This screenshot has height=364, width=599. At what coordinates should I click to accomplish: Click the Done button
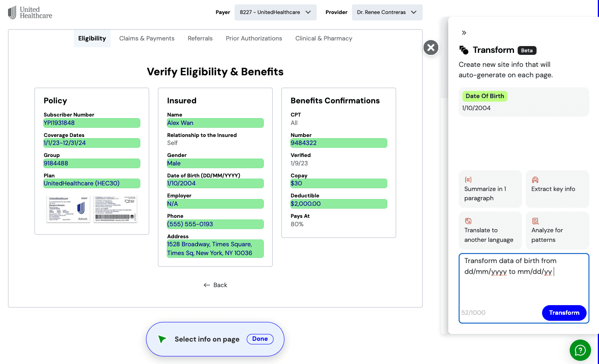click(x=260, y=339)
